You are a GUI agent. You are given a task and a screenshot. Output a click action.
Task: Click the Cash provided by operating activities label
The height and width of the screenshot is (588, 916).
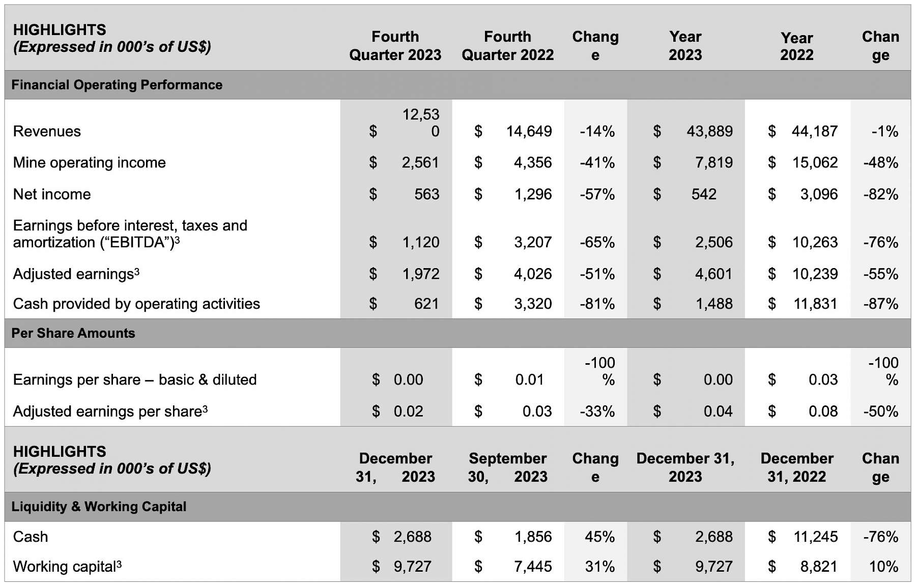[136, 304]
